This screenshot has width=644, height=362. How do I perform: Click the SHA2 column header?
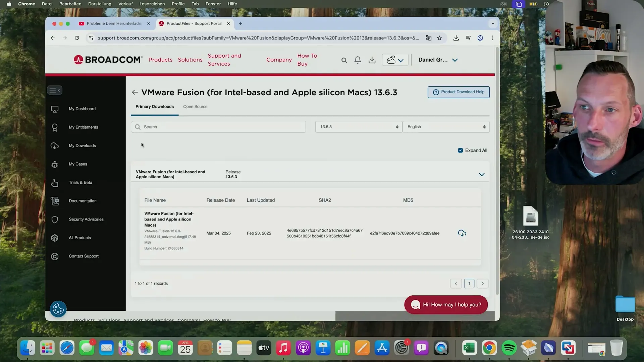pyautogui.click(x=325, y=200)
